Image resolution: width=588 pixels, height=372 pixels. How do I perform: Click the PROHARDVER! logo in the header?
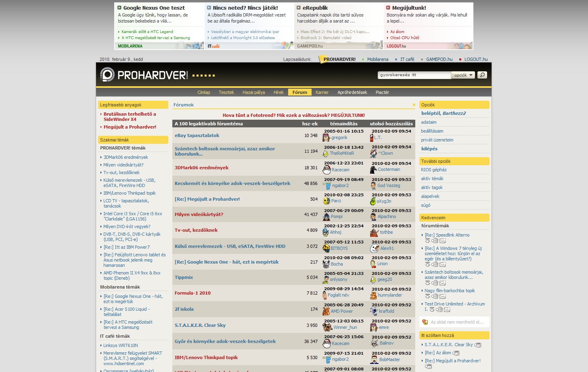pyautogui.click(x=144, y=75)
